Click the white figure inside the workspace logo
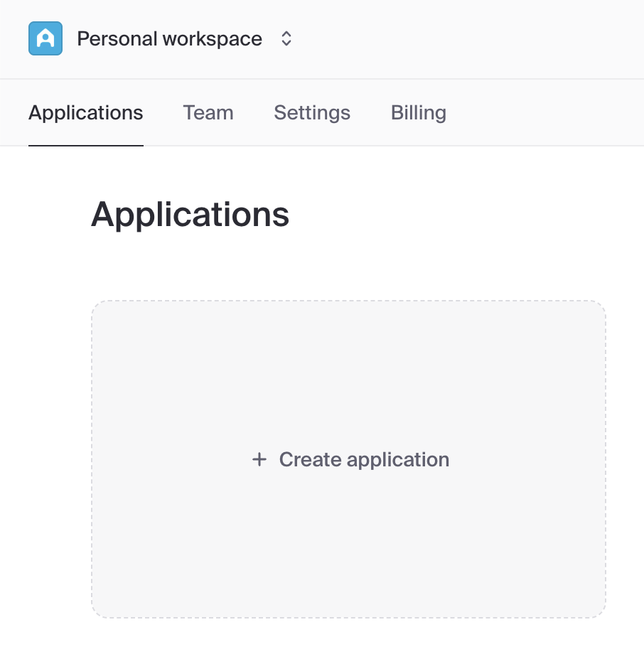Image resolution: width=644 pixels, height=664 pixels. [x=45, y=40]
